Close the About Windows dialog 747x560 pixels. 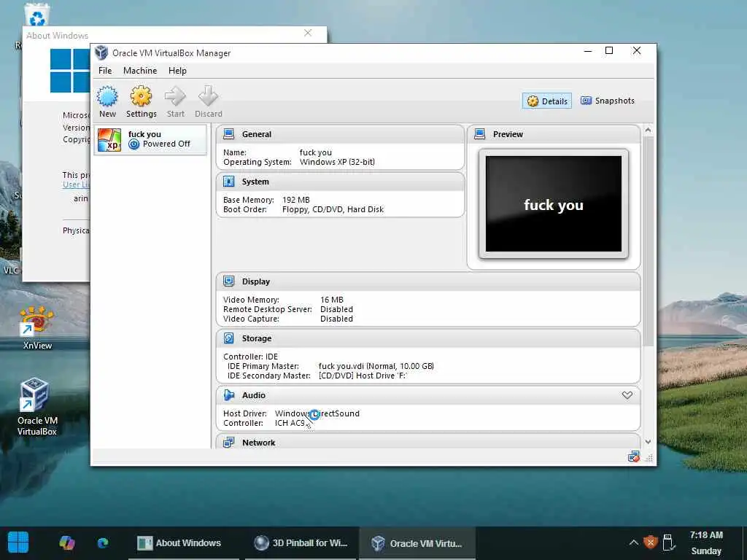click(x=308, y=33)
